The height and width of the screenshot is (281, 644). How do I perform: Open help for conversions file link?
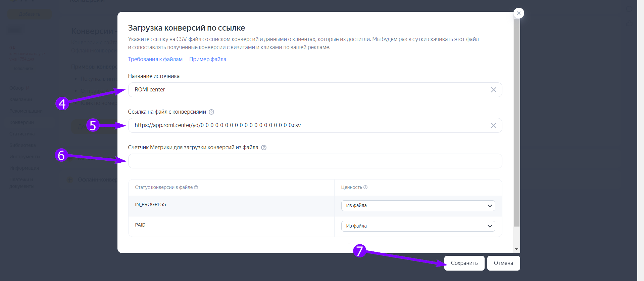pos(211,112)
